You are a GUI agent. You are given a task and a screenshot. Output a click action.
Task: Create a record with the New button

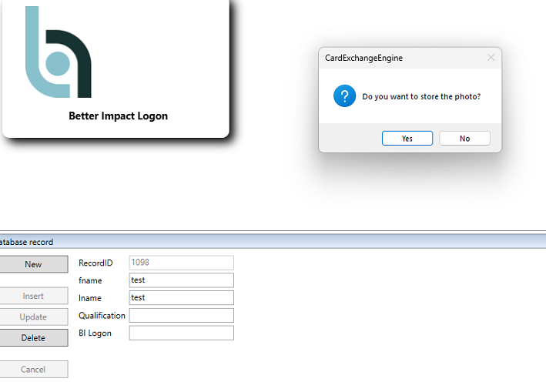point(33,264)
